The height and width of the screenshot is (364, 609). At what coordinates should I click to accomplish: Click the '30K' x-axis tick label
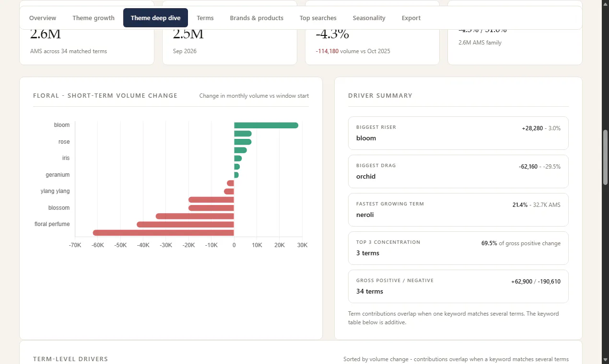point(302,245)
